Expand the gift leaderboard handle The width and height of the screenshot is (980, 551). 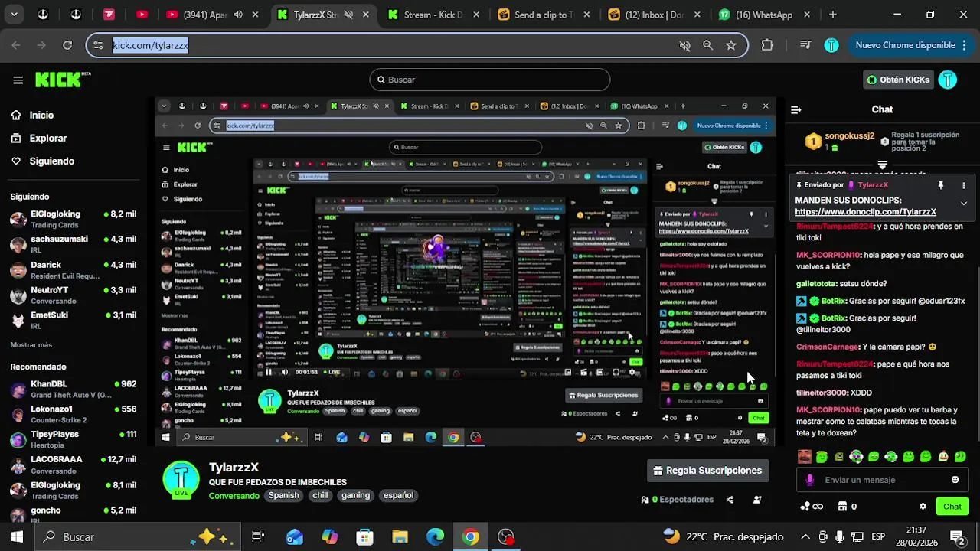882,165
